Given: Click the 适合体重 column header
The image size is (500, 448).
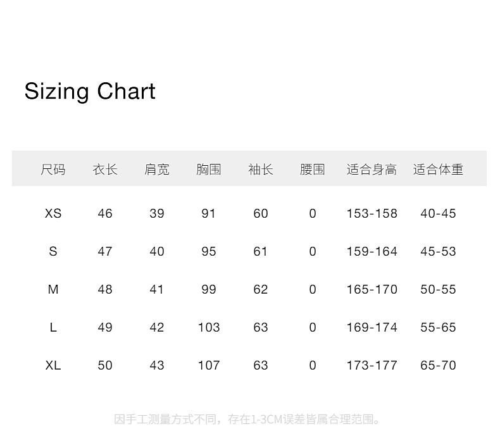Looking at the screenshot, I should 438,169.
